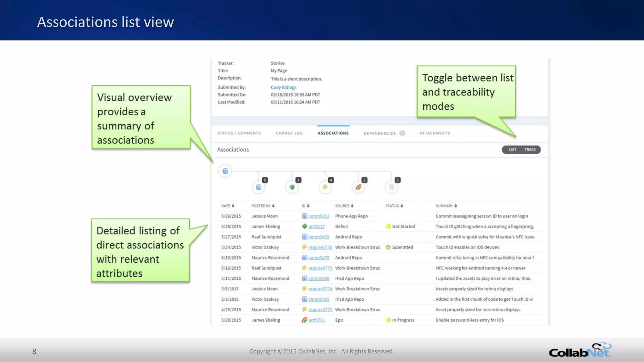Click the document node with badge 2
The height and width of the screenshot is (362, 644).
[x=391, y=187]
